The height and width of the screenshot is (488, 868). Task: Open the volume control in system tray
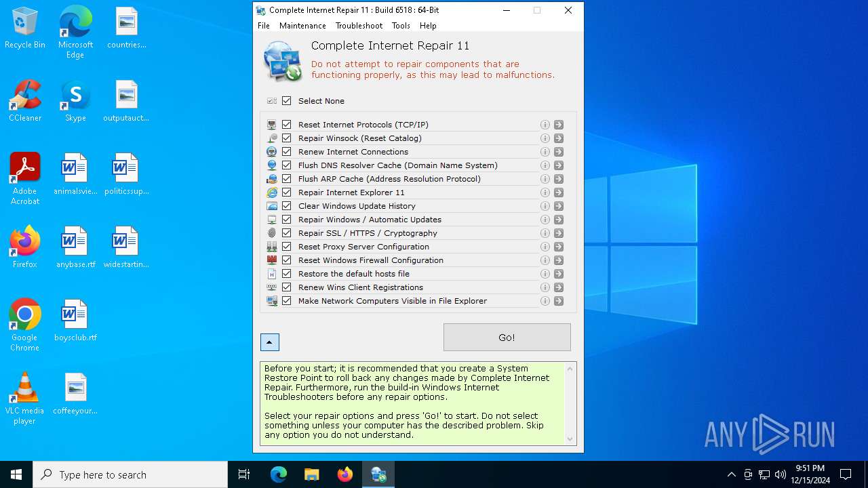[x=780, y=474]
